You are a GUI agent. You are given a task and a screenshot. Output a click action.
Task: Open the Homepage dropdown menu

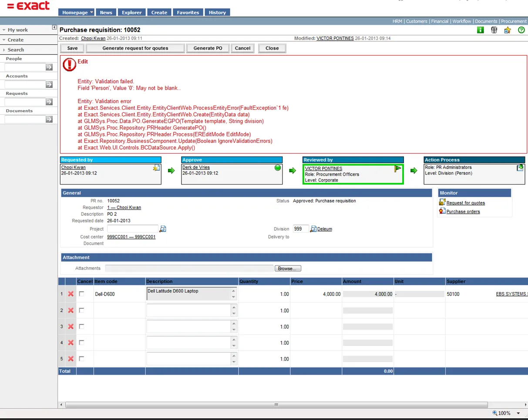click(91, 13)
